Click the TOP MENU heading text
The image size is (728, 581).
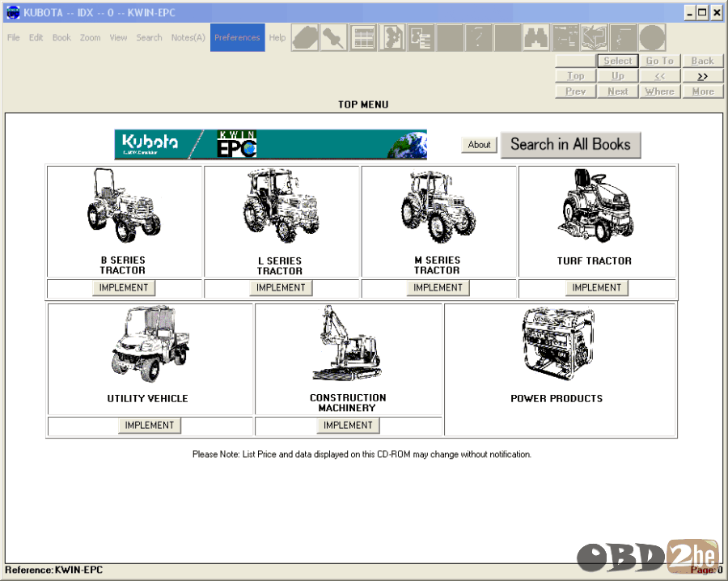coord(363,104)
